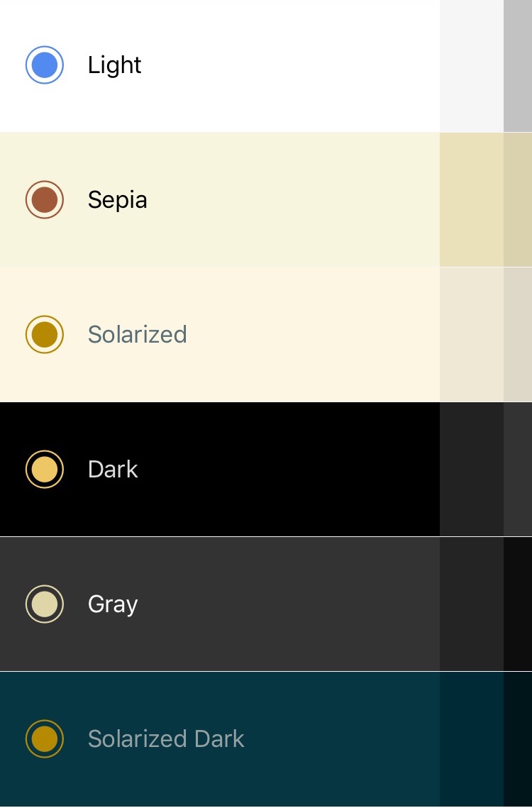Click the wider beige swatch in Solarized row

(x=472, y=334)
